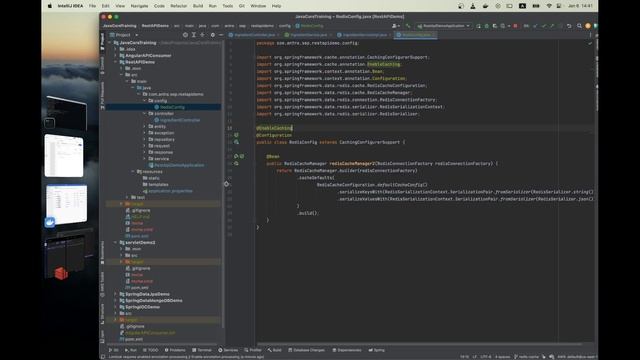The width and height of the screenshot is (640, 360).
Task: Open the RestApiDemoApplication run configuration dropdown
Action: pyautogui.click(x=444, y=26)
